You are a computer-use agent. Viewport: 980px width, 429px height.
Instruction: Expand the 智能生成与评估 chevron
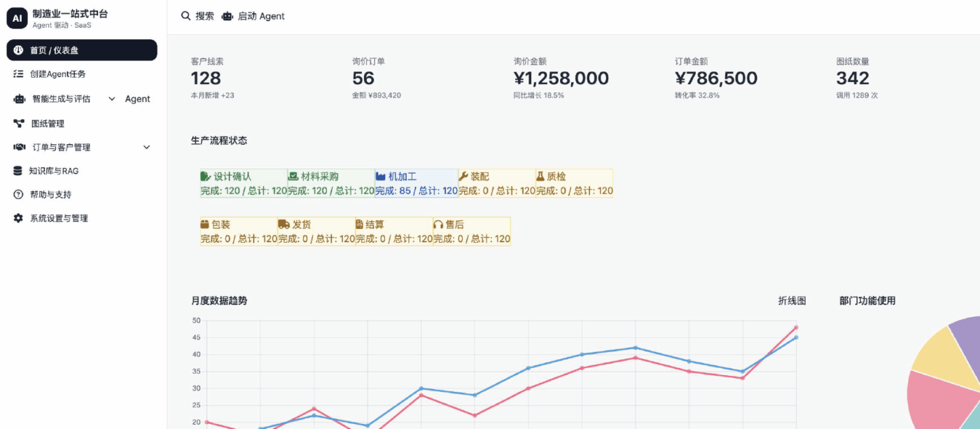tap(112, 99)
